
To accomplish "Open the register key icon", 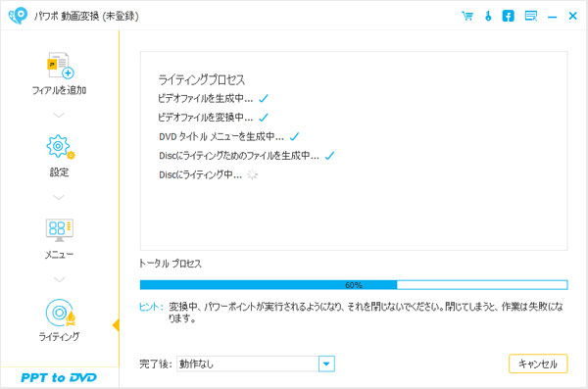I will click(x=488, y=16).
